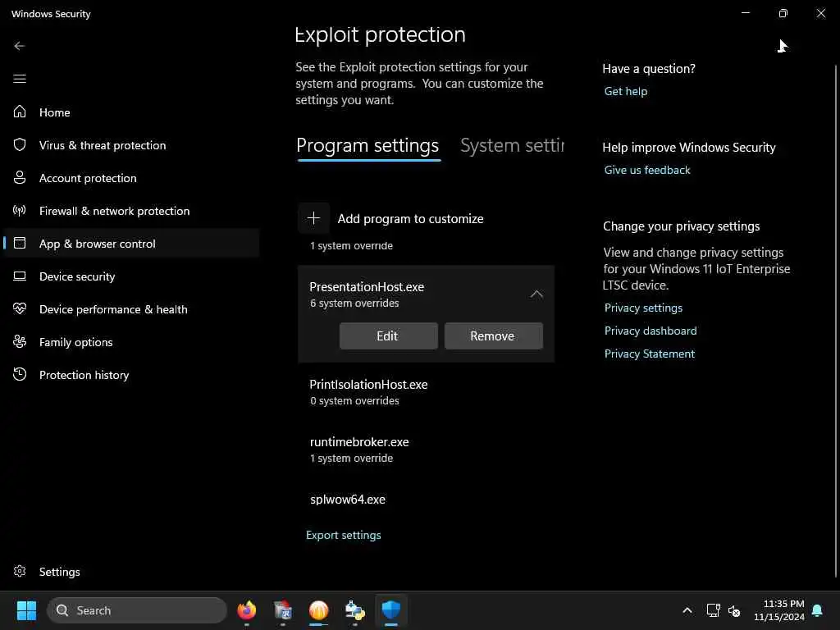Open Family options page
Image resolution: width=840 pixels, height=630 pixels.
point(131,342)
